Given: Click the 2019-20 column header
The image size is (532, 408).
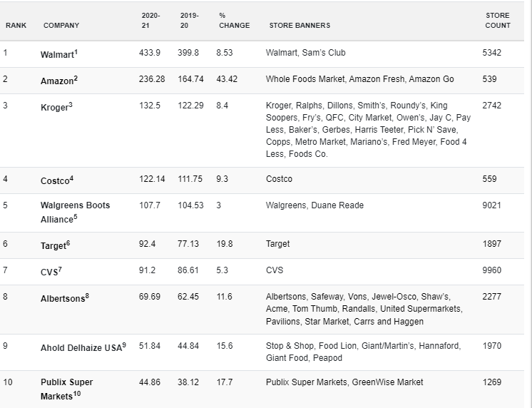Looking at the screenshot, I should [189, 21].
